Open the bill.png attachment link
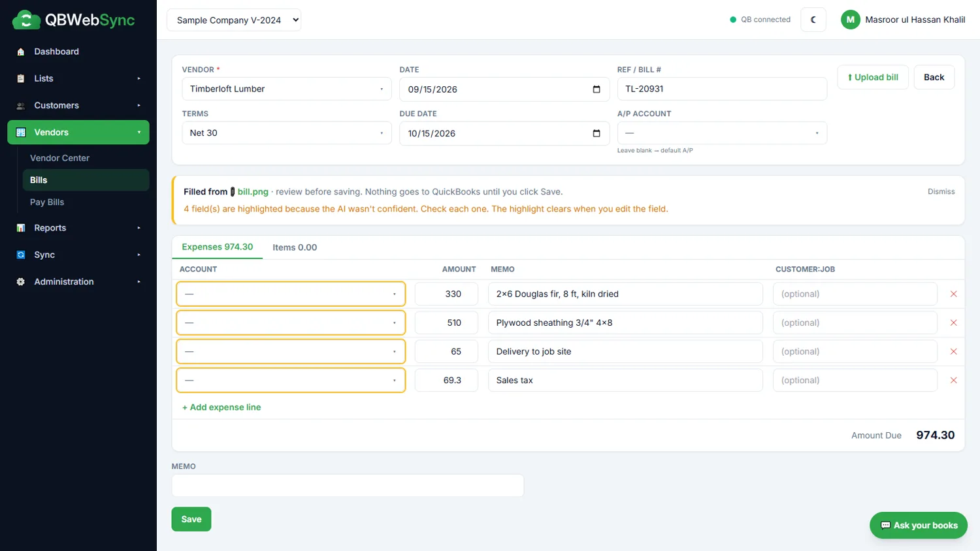The width and height of the screenshot is (980, 551). [253, 192]
